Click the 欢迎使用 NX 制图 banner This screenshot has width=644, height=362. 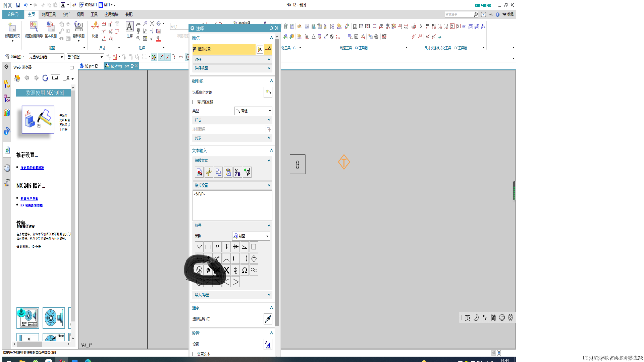tap(43, 93)
